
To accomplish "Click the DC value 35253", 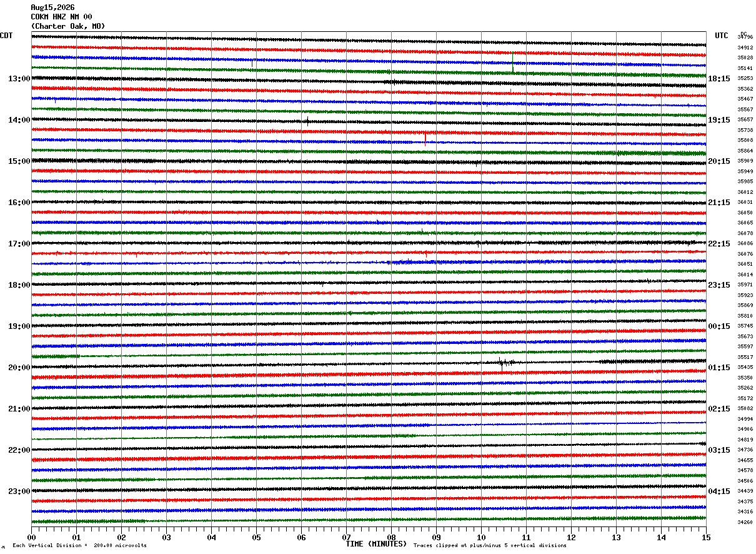I will tap(745, 79).
